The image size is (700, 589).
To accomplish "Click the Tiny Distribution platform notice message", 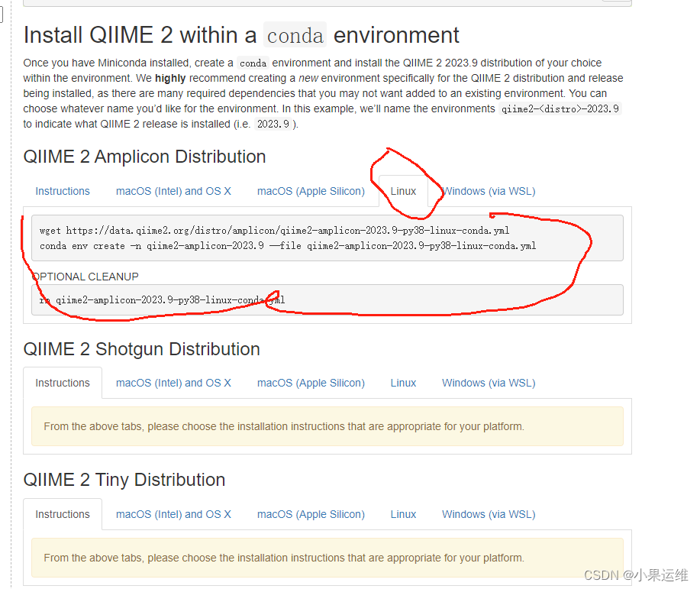I will point(327,558).
